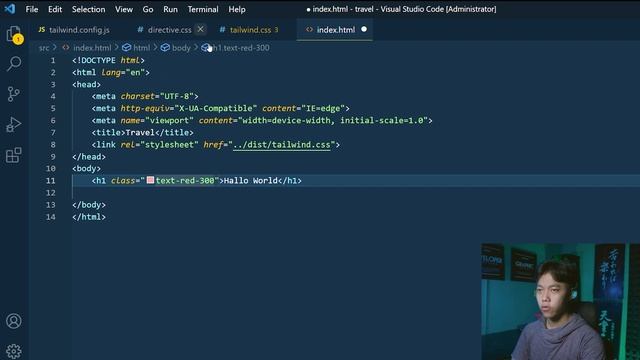640x360 pixels.
Task: Click the "viewport" name value
Action: [169, 120]
